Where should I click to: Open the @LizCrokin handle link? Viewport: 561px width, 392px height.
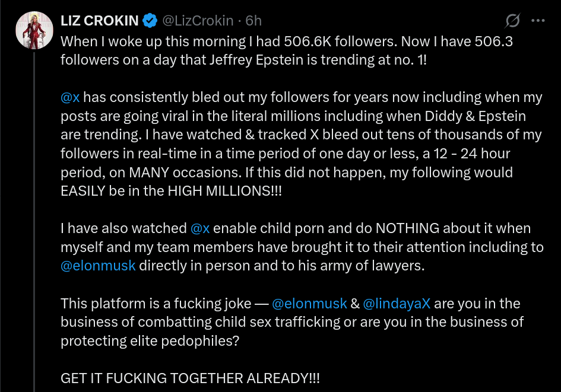click(198, 21)
